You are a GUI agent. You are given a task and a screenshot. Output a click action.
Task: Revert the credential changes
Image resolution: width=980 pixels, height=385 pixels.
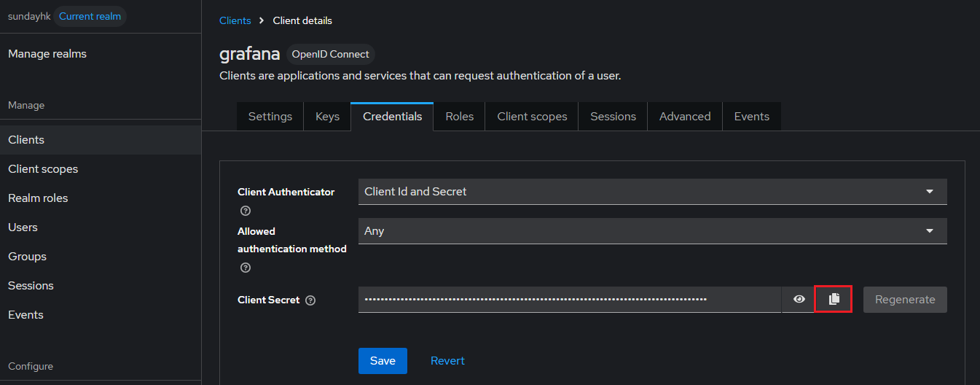click(447, 360)
